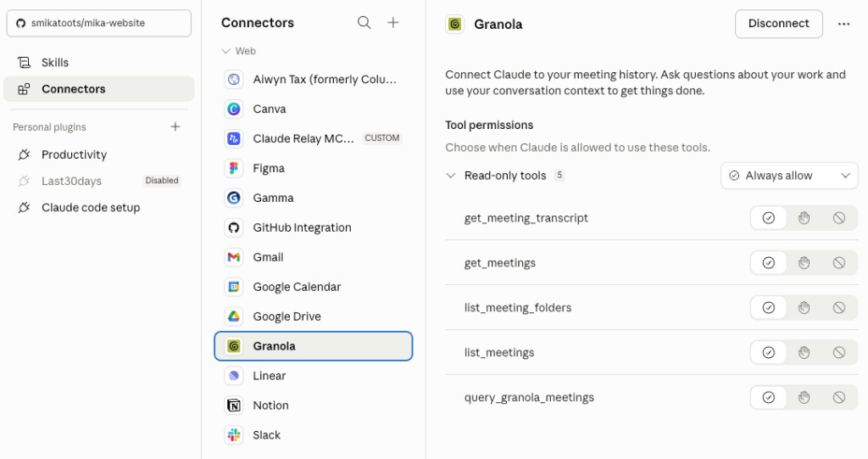The width and height of the screenshot is (868, 459).
Task: Click the plus icon to add connector
Action: point(393,23)
